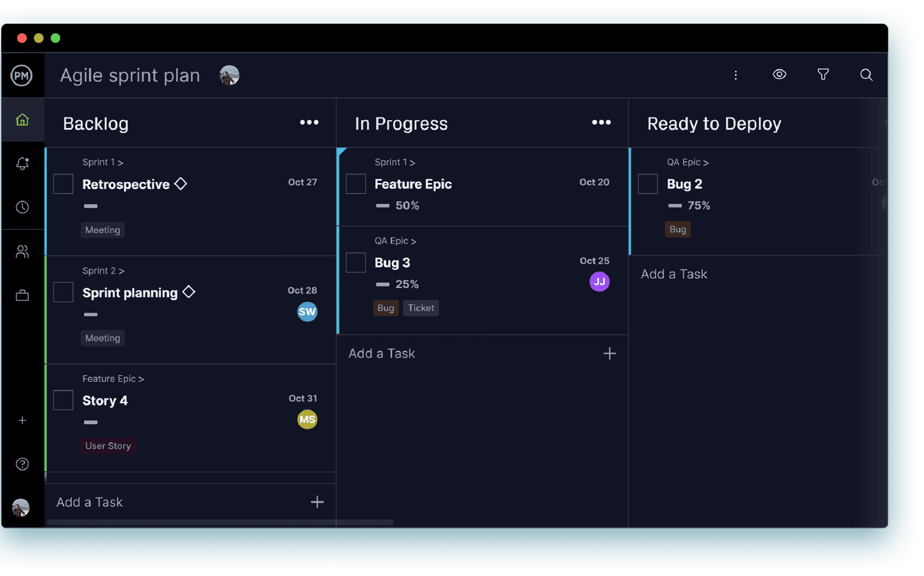The image size is (924, 576).
Task: Open notifications from the bell icon
Action: 22,164
